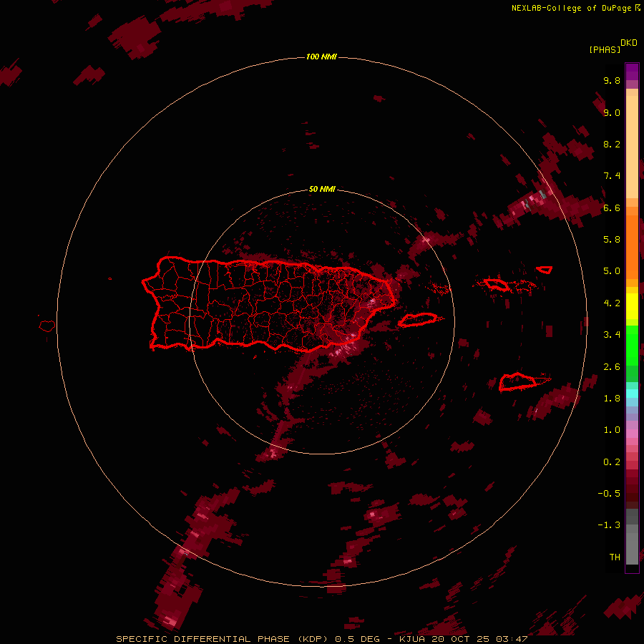
Task: Click the NEXLAB-College of DuPage credit text
Action: point(571,8)
